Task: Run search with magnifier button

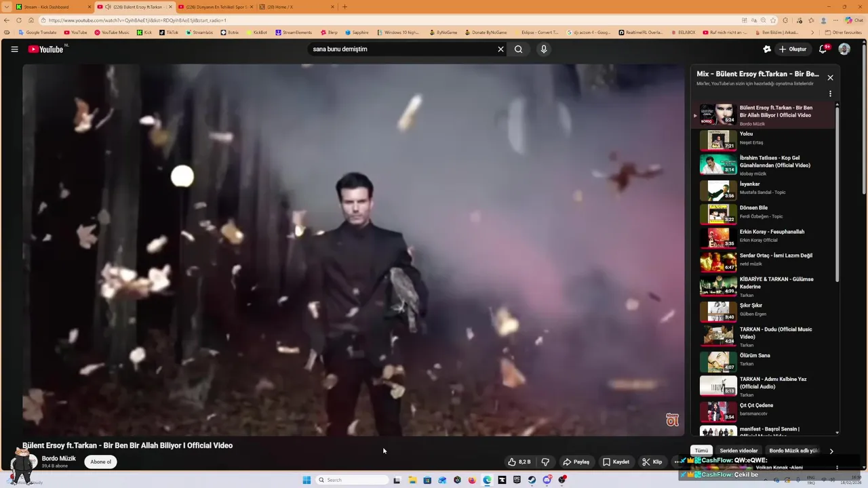Action: [518, 49]
